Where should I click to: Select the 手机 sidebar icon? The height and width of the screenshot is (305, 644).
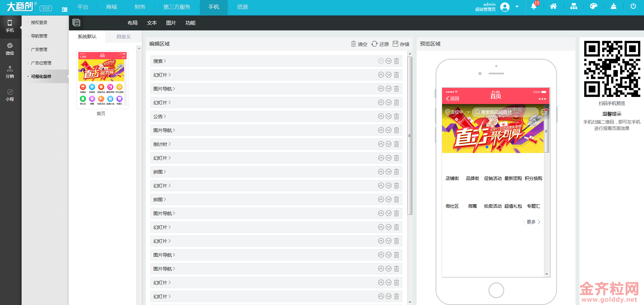[10, 26]
